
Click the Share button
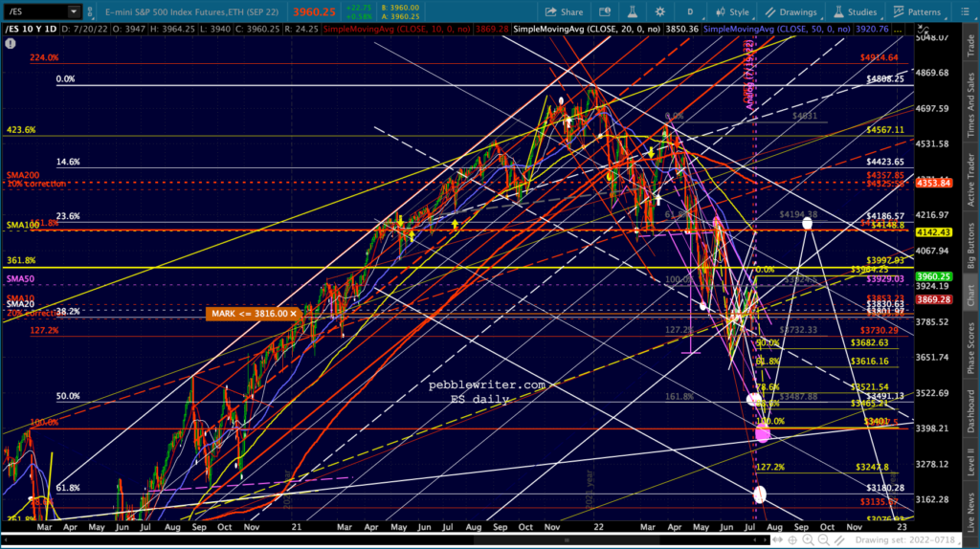[x=564, y=11]
